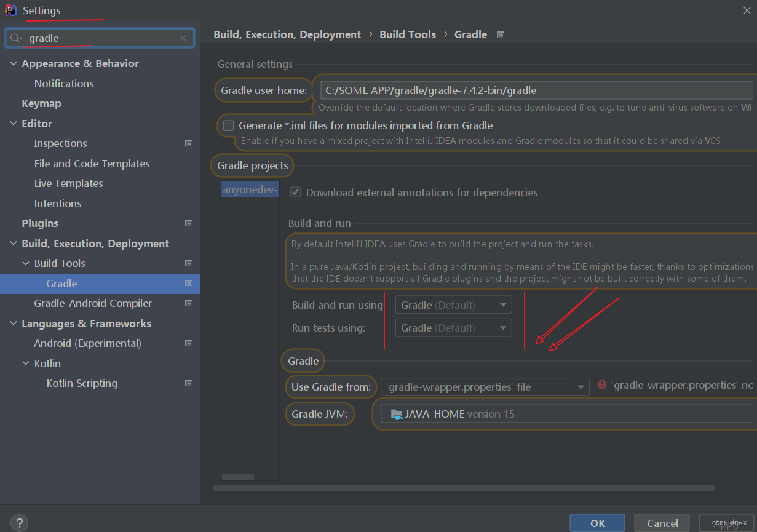Collapse the Kotlin tree arrow

pyautogui.click(x=26, y=363)
